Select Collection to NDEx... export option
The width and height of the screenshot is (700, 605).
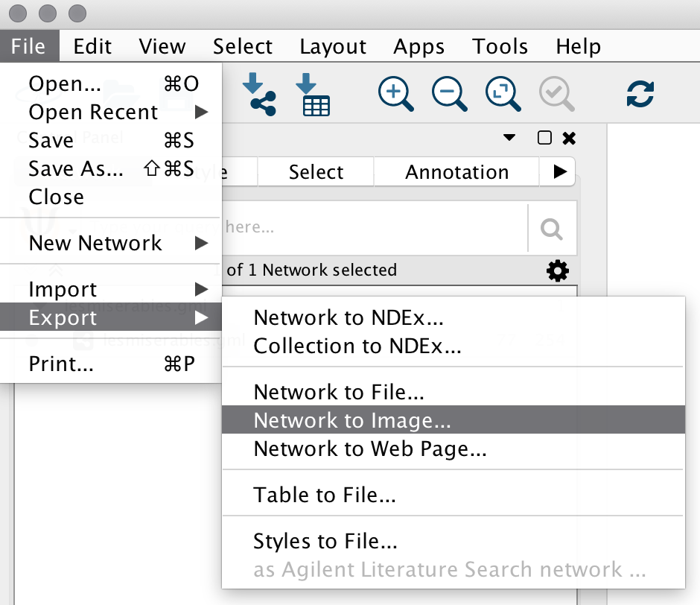(x=454, y=346)
